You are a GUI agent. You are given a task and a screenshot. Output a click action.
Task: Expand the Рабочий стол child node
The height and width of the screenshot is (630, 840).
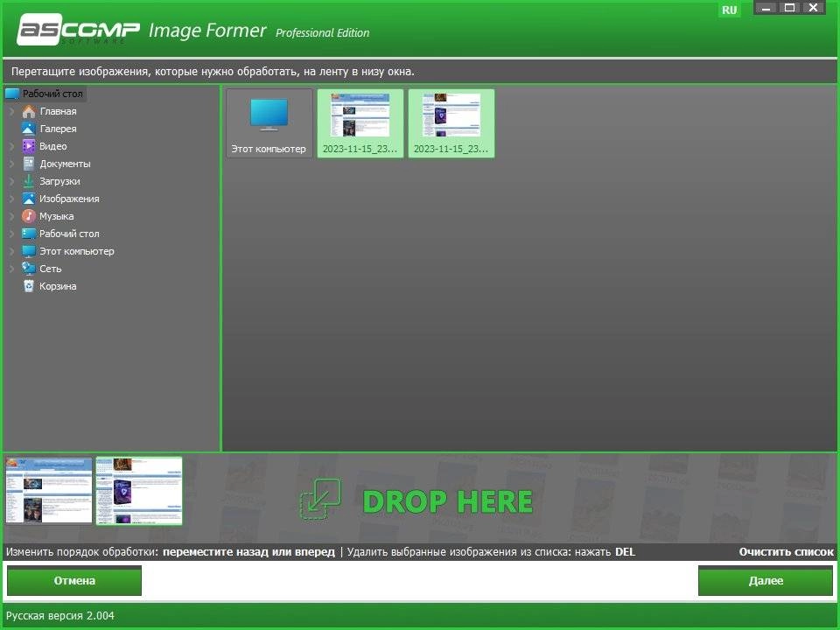[x=11, y=234]
